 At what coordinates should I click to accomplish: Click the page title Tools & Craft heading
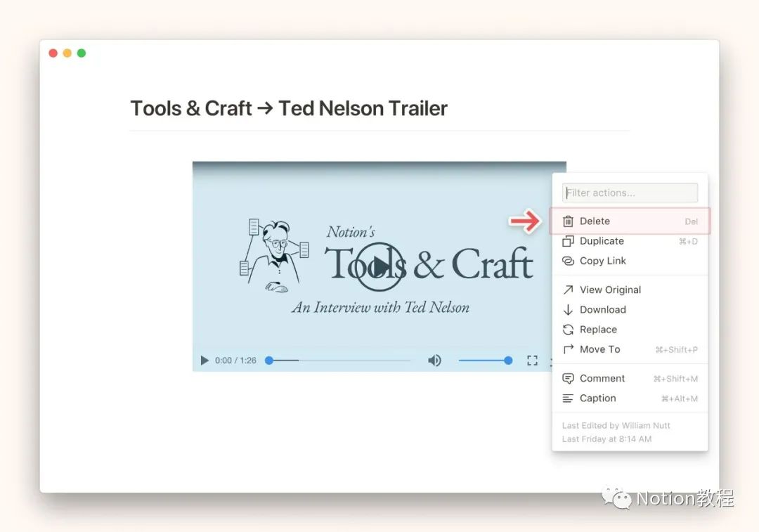coord(289,108)
